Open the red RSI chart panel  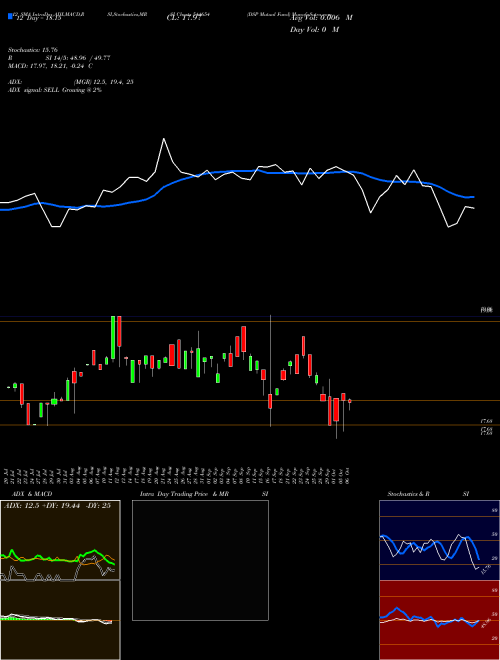coord(439,620)
